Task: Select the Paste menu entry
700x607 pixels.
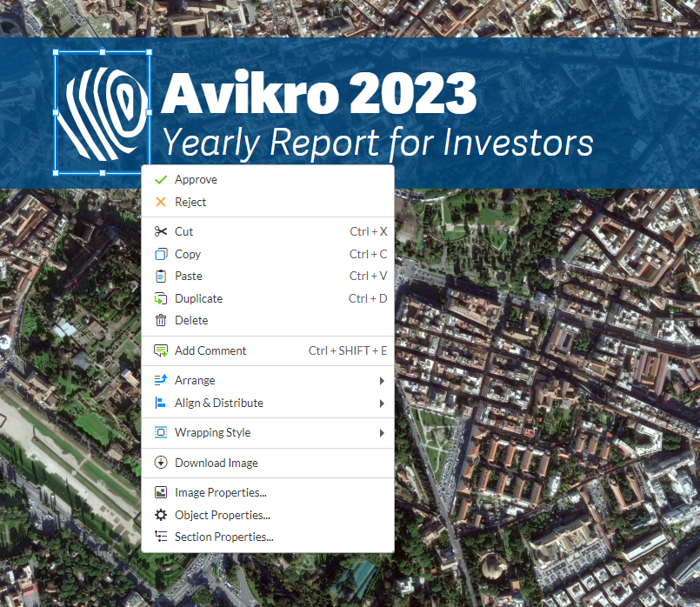Action: click(268, 277)
